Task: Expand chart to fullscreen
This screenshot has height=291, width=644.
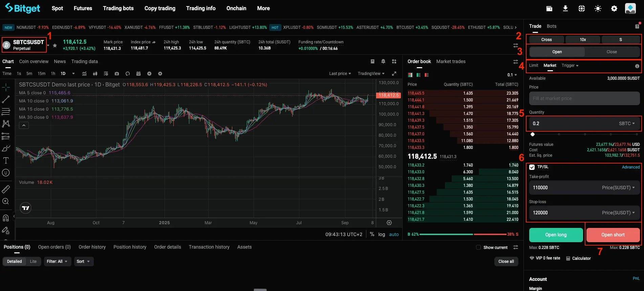Action: [394, 74]
